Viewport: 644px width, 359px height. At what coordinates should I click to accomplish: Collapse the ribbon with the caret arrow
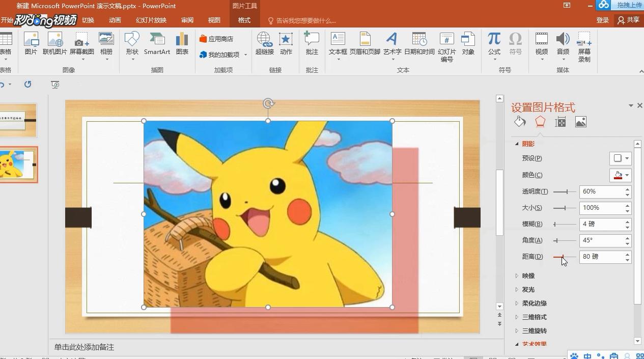coord(641,71)
